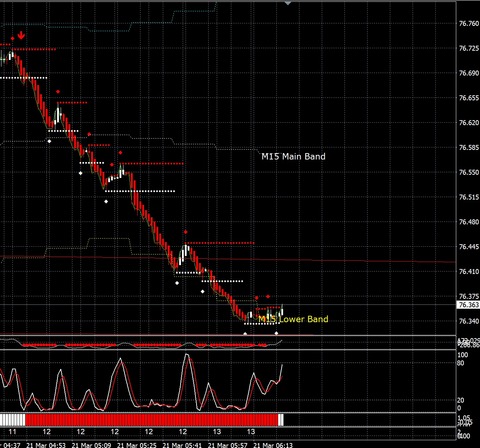Click the 76.620 price scale value

(x=469, y=123)
